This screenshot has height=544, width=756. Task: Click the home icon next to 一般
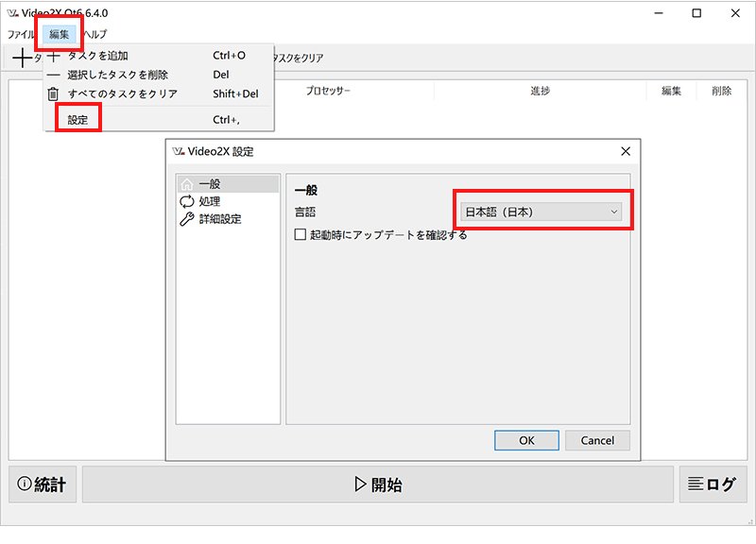pos(187,183)
